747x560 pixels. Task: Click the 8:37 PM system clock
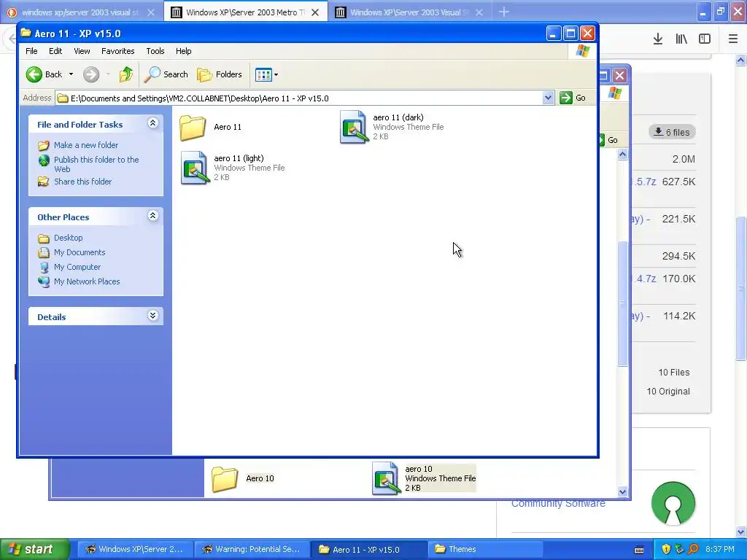click(x=720, y=549)
